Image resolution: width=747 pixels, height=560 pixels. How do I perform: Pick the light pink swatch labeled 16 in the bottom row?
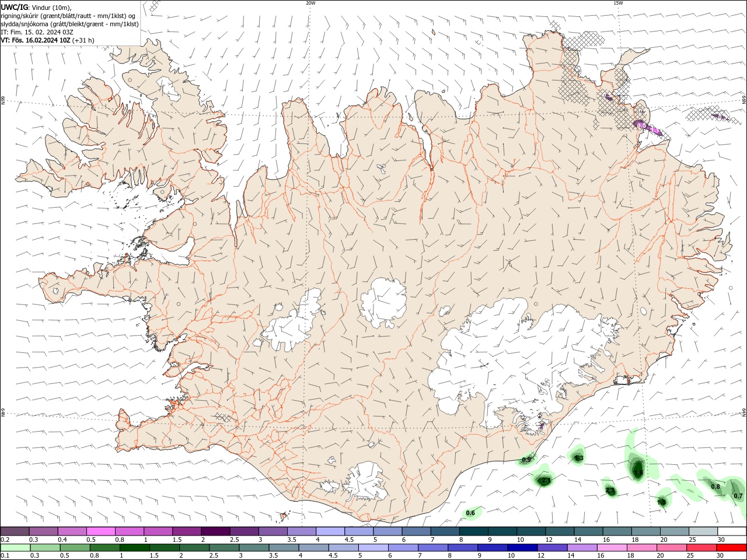pyautogui.click(x=612, y=548)
